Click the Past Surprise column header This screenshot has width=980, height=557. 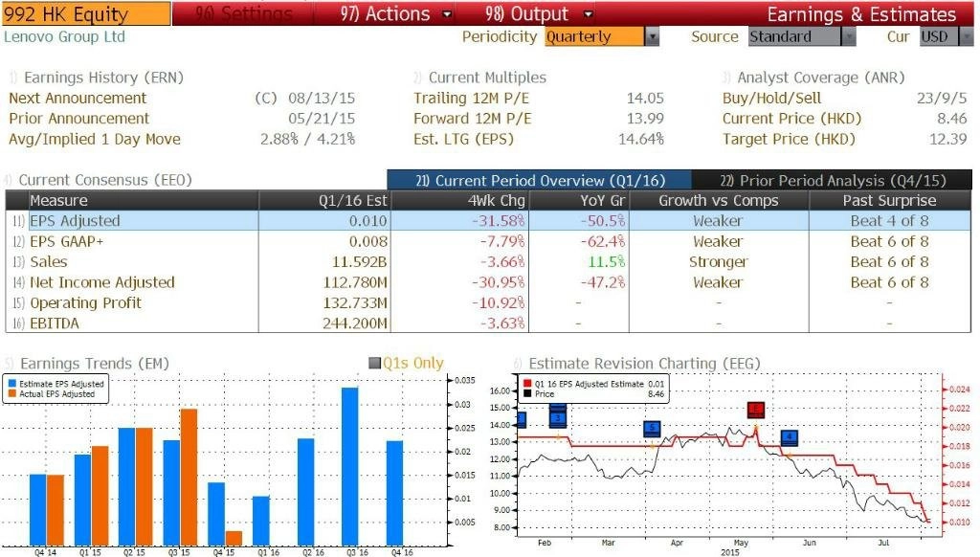(x=890, y=201)
